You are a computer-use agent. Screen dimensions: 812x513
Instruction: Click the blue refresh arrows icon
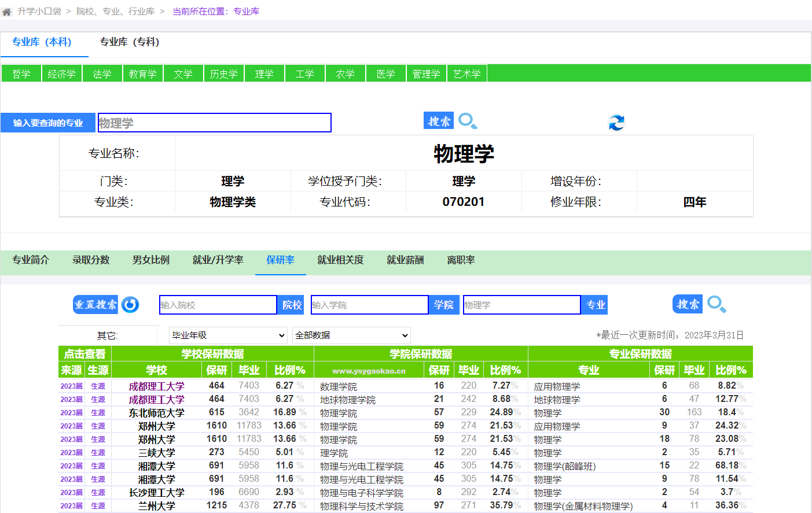tap(616, 123)
